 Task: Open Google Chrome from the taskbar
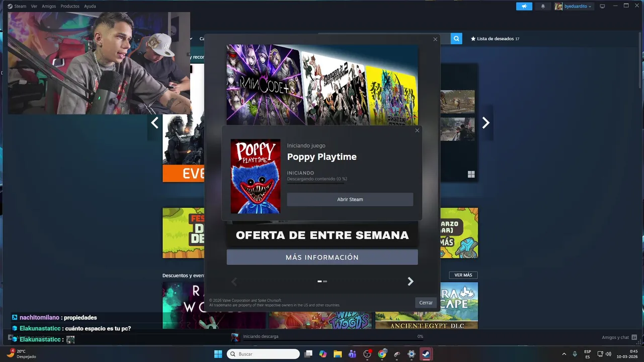382,354
